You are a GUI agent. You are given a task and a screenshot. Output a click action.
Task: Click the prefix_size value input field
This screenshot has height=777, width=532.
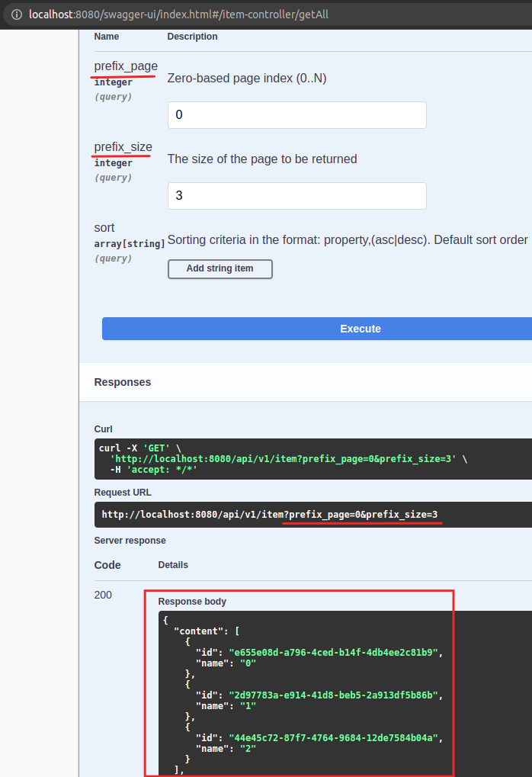[296, 196]
